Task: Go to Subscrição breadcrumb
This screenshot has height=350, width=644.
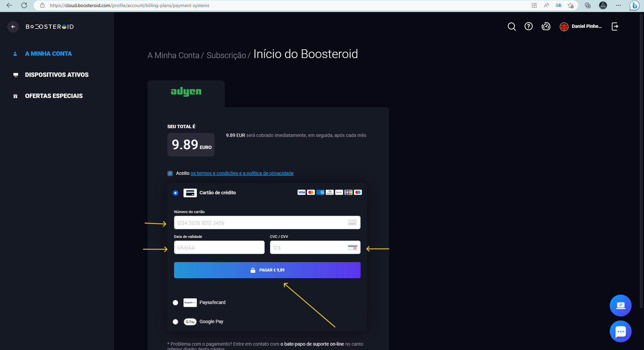Action: [226, 55]
